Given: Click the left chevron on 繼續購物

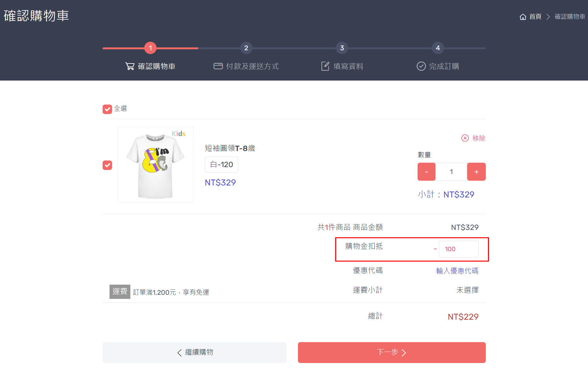Looking at the screenshot, I should click(x=179, y=353).
